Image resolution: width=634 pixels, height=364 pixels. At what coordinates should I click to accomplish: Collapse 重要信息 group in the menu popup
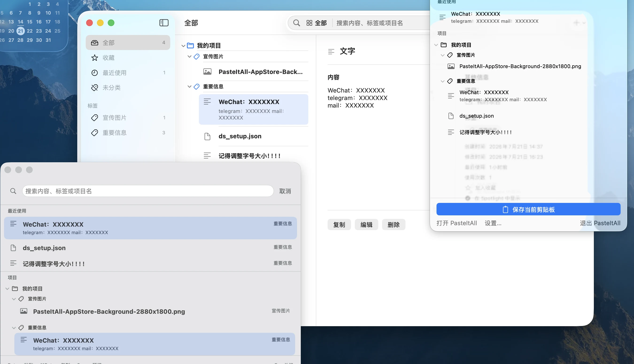[x=443, y=81]
